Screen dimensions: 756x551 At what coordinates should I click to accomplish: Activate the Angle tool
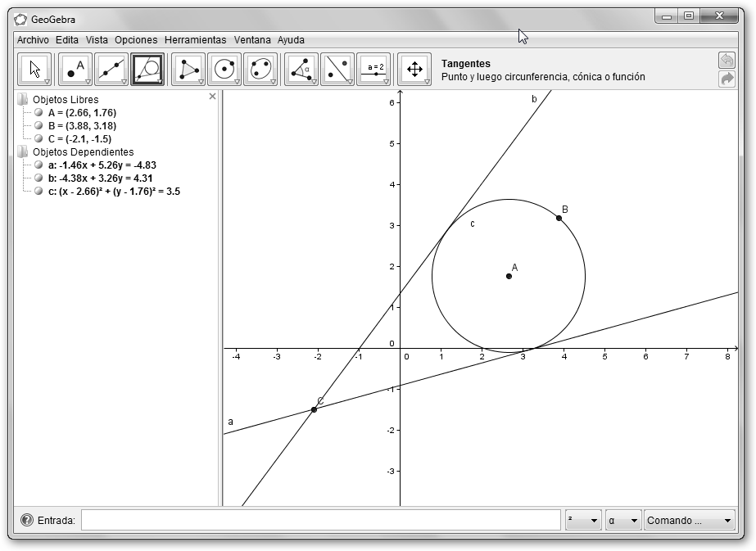click(301, 70)
